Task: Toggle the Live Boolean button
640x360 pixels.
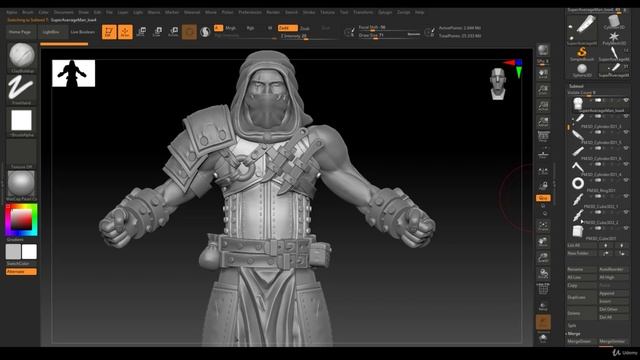Action: [x=82, y=32]
